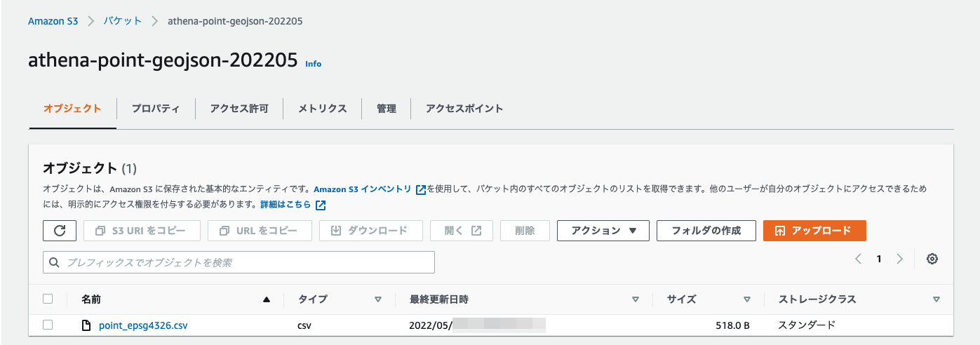This screenshot has height=345, width=980.
Task: Check the point_epsg4326.csv row checkbox
Action: (x=48, y=325)
